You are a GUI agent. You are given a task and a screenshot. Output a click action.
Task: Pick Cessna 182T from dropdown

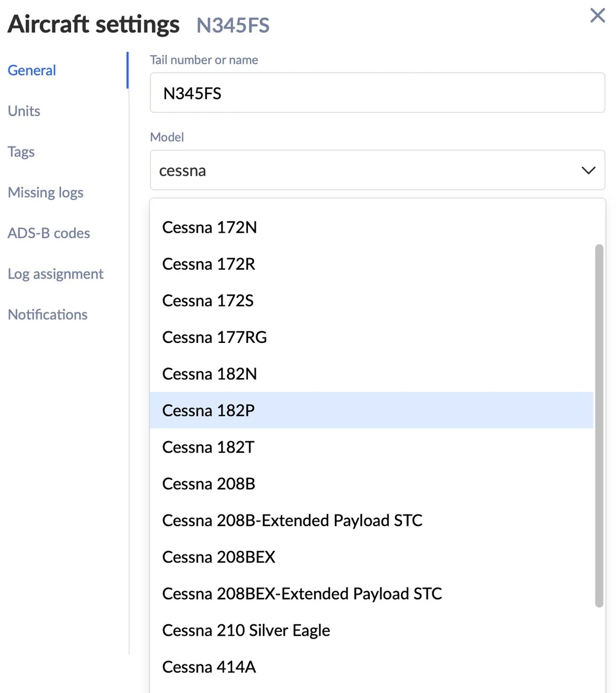371,447
